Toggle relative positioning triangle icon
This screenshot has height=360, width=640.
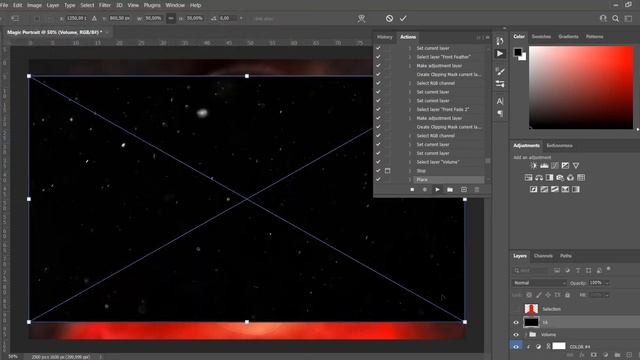(94, 18)
